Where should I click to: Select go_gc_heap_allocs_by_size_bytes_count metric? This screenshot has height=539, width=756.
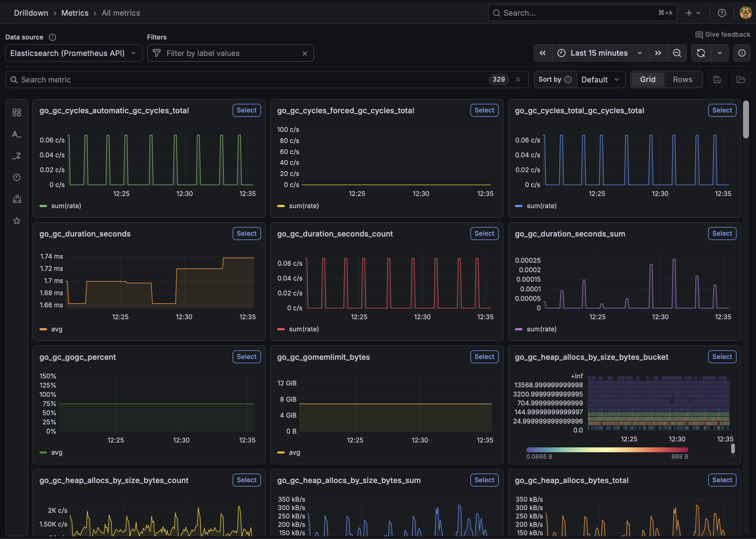click(246, 480)
